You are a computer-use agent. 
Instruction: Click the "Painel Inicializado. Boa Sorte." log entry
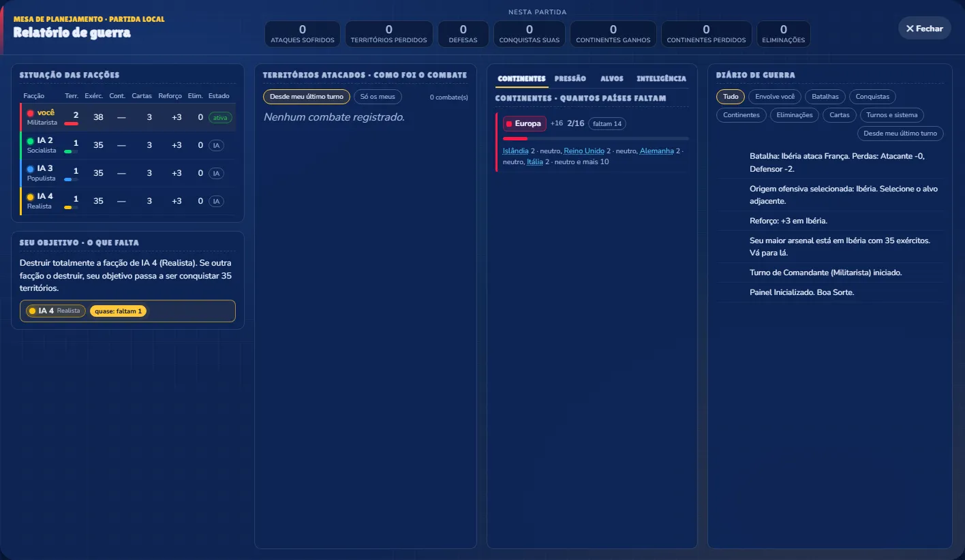pos(829,292)
